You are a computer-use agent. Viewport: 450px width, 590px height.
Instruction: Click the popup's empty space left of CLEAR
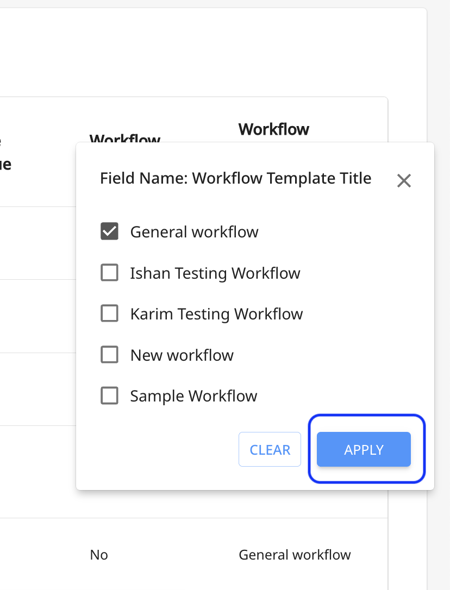click(x=158, y=449)
